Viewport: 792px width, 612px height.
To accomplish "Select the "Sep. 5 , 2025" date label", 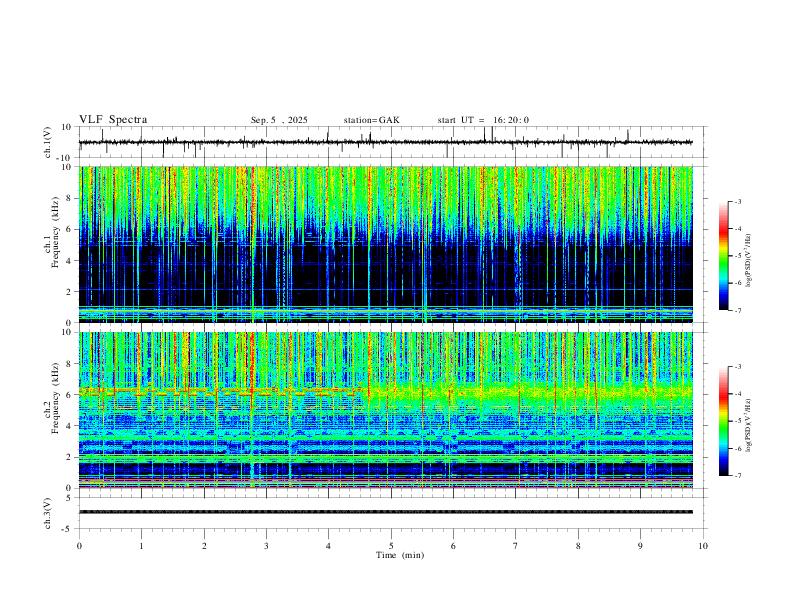I will tap(279, 120).
